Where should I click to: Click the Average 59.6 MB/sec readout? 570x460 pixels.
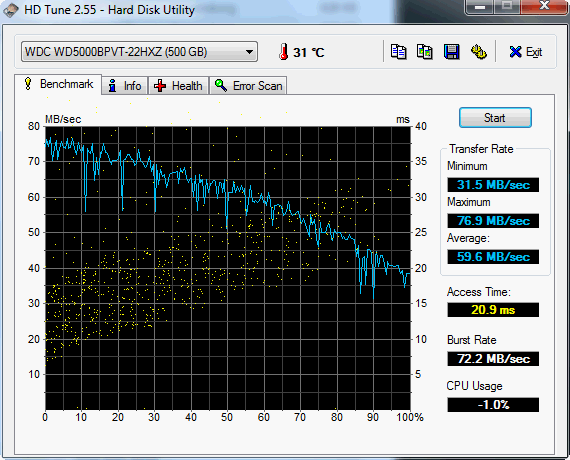(493, 257)
